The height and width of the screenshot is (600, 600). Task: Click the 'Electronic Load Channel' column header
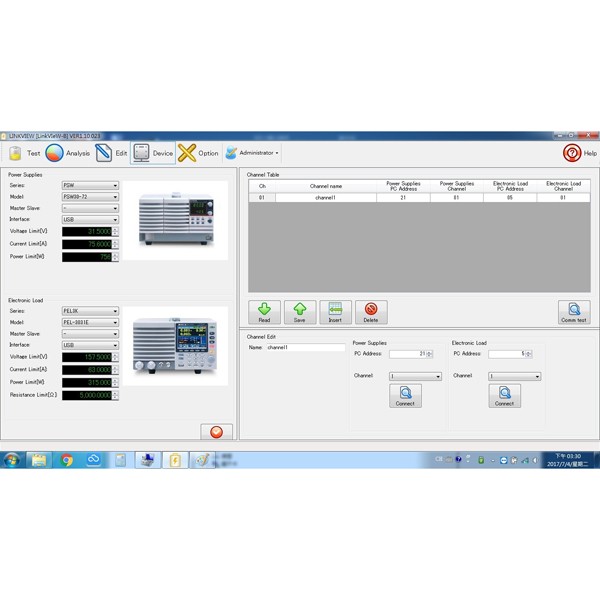[x=564, y=186]
